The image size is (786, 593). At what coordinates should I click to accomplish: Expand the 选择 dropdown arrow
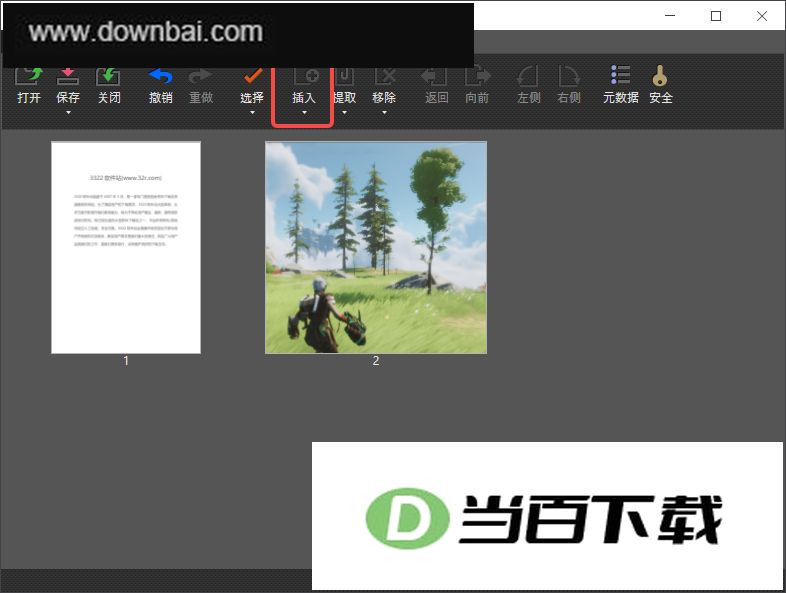coord(252,113)
